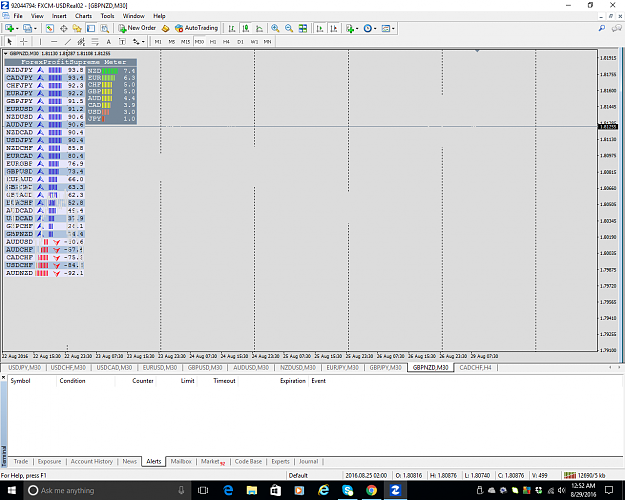
Task: Open the Strategy Tester icon
Action: pyautogui.click(x=104, y=28)
